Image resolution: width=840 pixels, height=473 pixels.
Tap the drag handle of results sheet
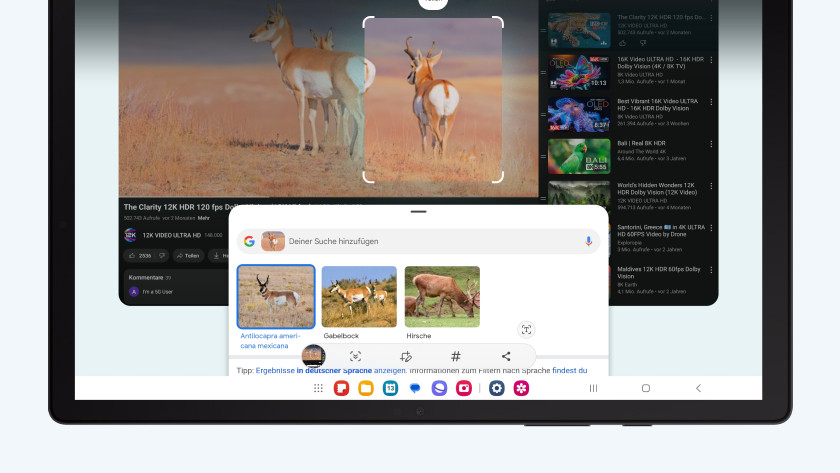click(x=418, y=212)
